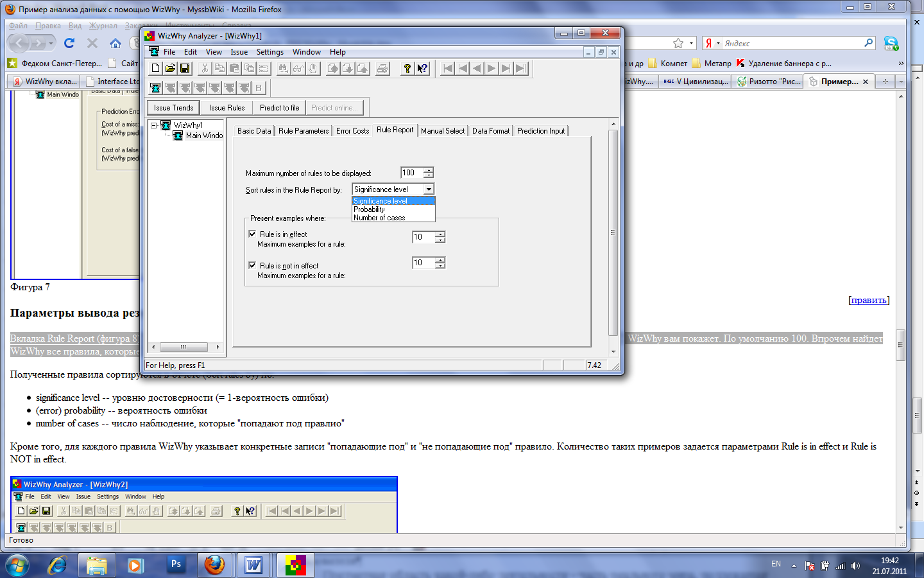Viewport: 924px width, 578px height.
Task: Click the Open file folder icon
Action: 170,68
